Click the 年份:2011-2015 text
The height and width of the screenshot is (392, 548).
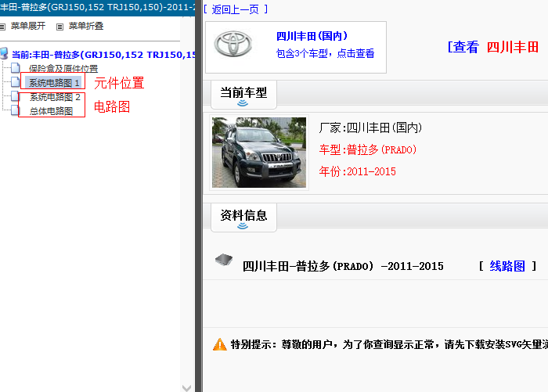pos(357,171)
